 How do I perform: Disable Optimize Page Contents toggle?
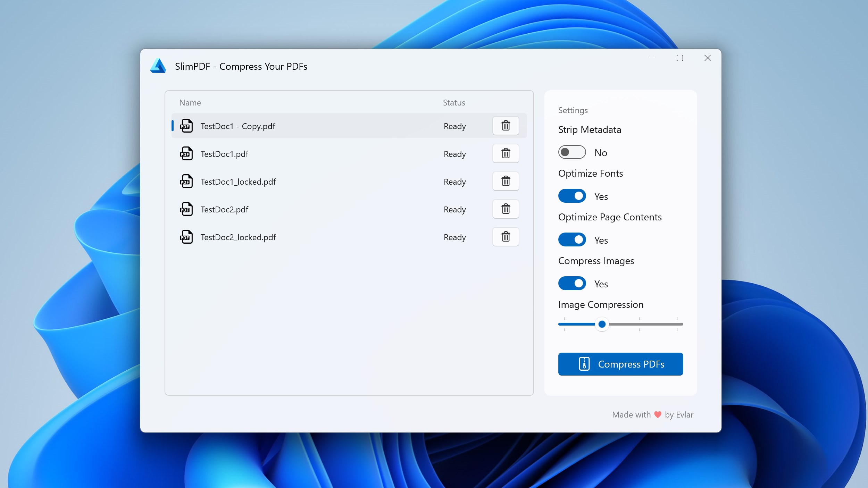click(x=572, y=240)
